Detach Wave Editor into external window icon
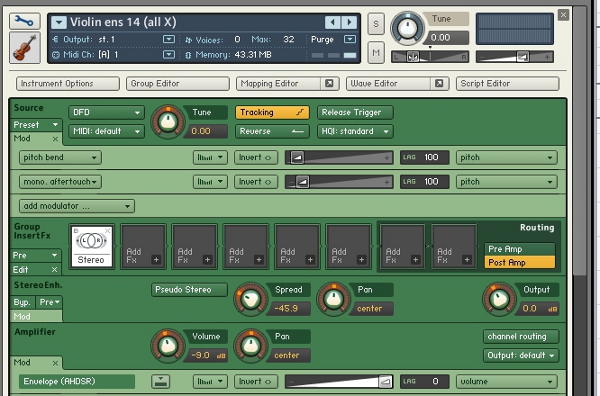 point(439,83)
